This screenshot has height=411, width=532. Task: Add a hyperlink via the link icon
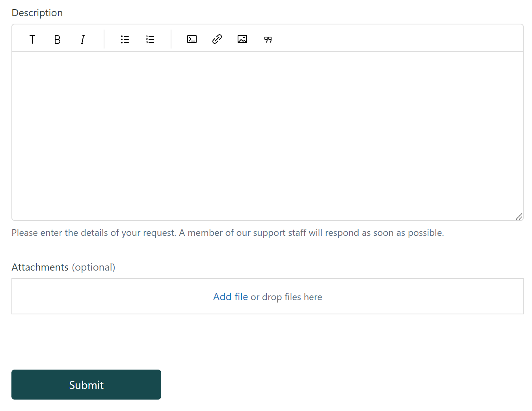217,39
